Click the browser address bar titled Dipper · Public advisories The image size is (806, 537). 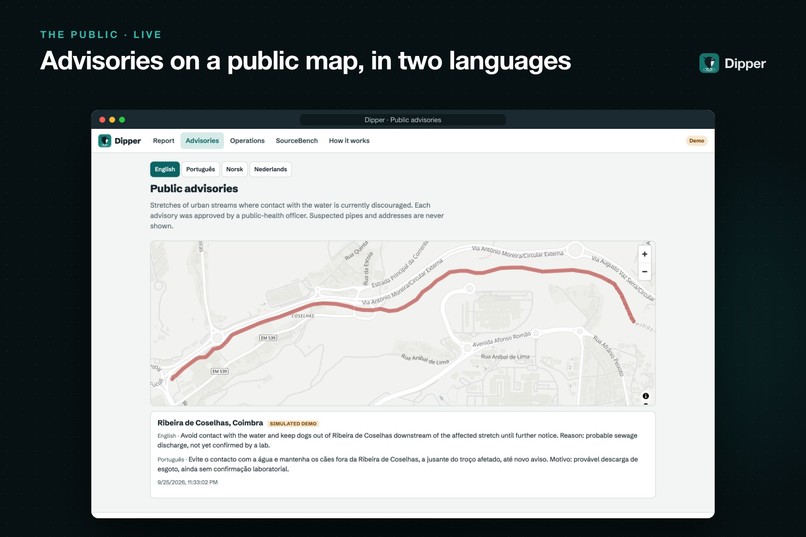pyautogui.click(x=402, y=120)
